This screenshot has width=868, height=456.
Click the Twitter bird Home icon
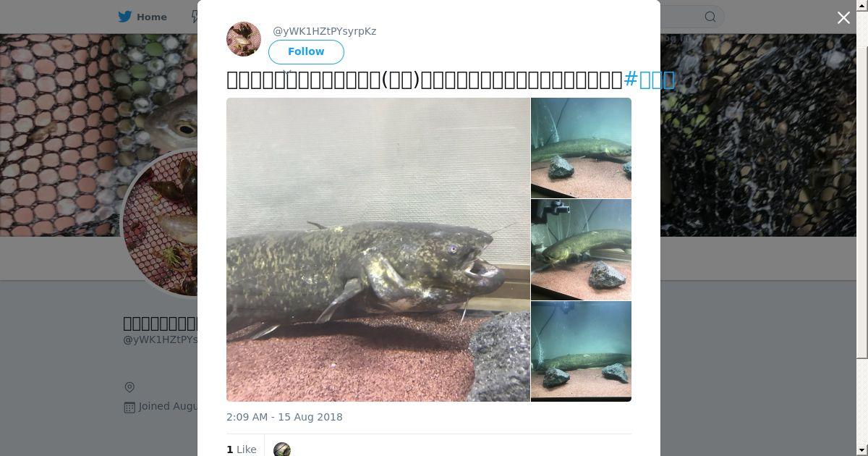pyautogui.click(x=125, y=17)
